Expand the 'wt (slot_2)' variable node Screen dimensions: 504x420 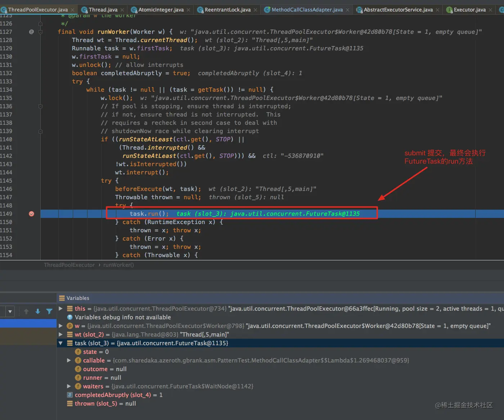pyautogui.click(x=60, y=334)
